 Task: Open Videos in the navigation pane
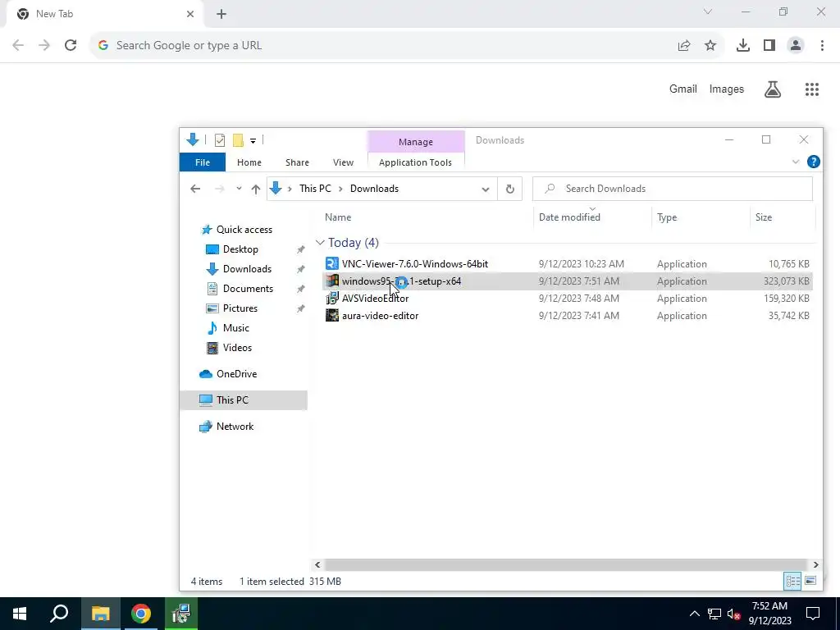click(x=237, y=348)
